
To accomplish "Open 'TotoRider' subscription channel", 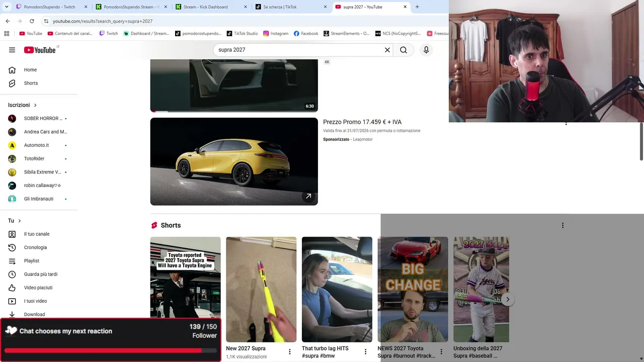I will point(39,159).
